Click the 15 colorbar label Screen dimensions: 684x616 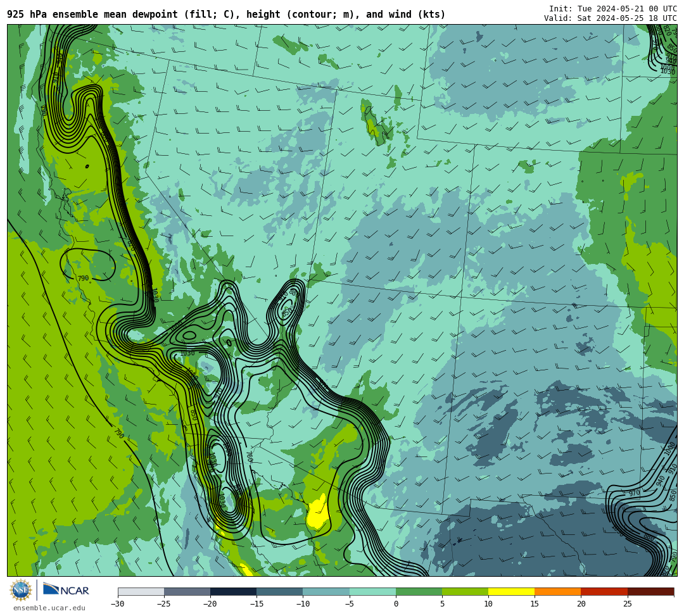535,604
